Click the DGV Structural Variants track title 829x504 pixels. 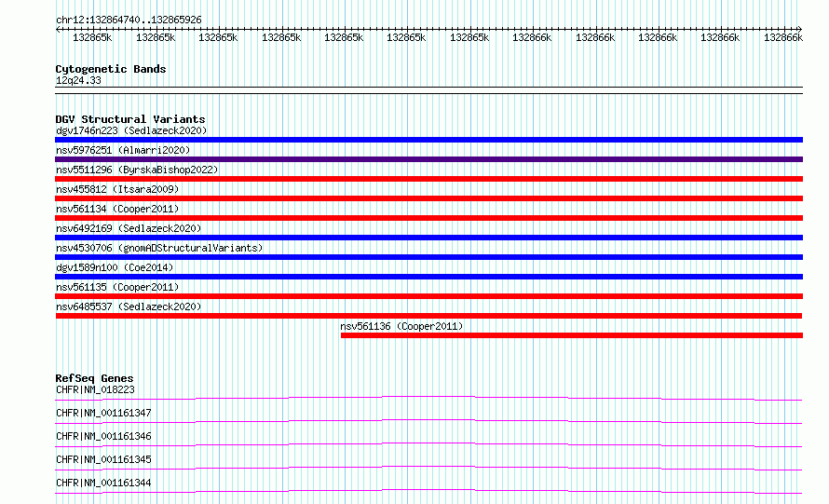130,119
